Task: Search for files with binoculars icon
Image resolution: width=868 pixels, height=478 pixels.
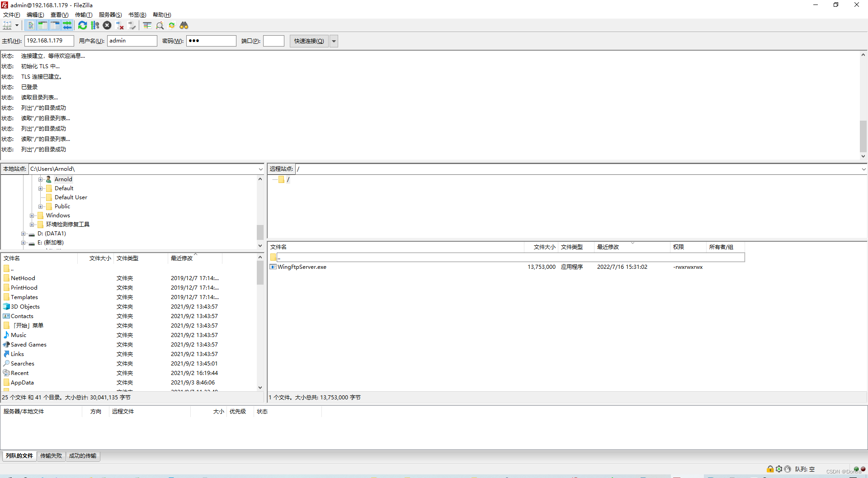Action: (x=184, y=25)
